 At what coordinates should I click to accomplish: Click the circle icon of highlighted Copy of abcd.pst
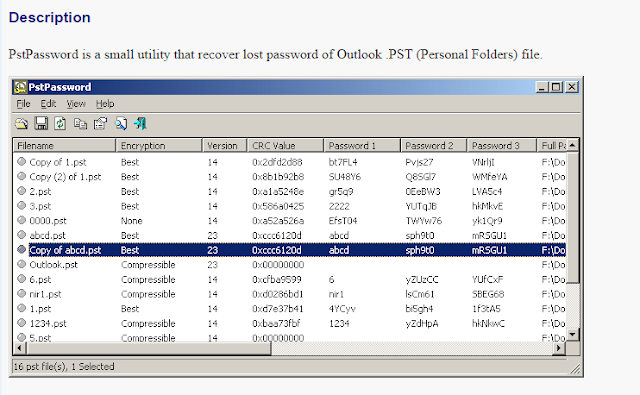coord(22,249)
